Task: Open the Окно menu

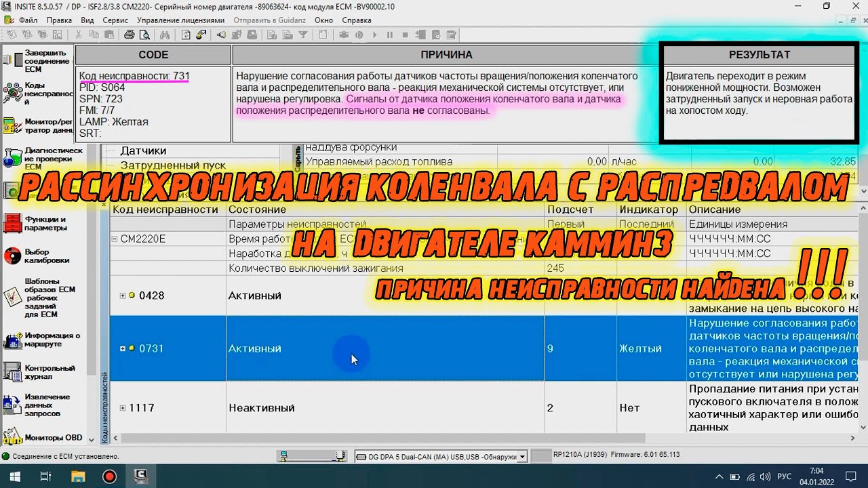Action: pos(323,20)
